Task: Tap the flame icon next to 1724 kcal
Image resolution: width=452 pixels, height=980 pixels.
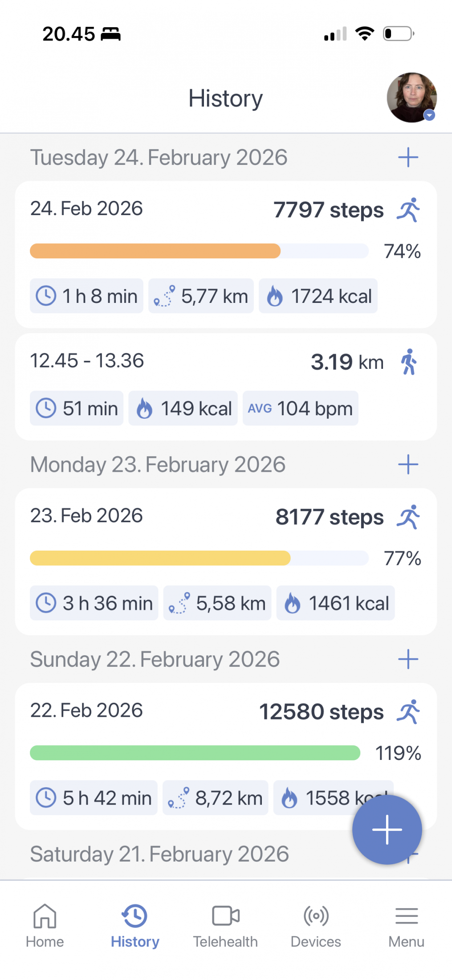Action: [x=275, y=296]
